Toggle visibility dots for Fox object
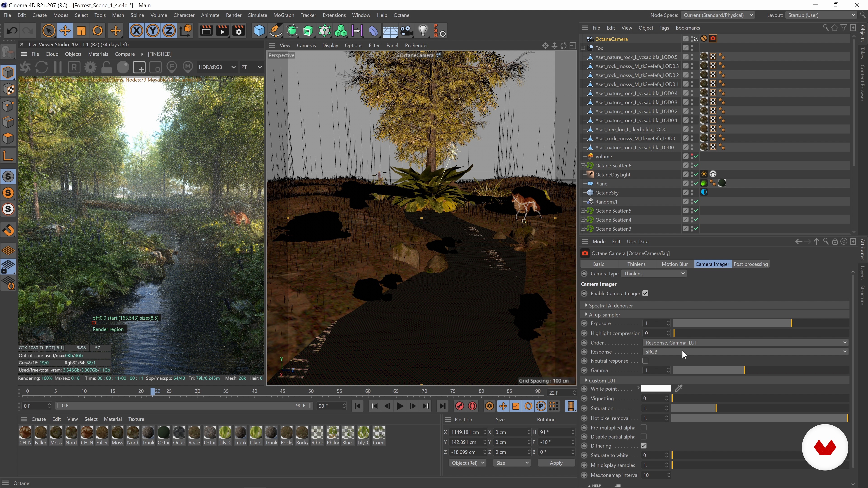The width and height of the screenshot is (868, 488). (692, 48)
